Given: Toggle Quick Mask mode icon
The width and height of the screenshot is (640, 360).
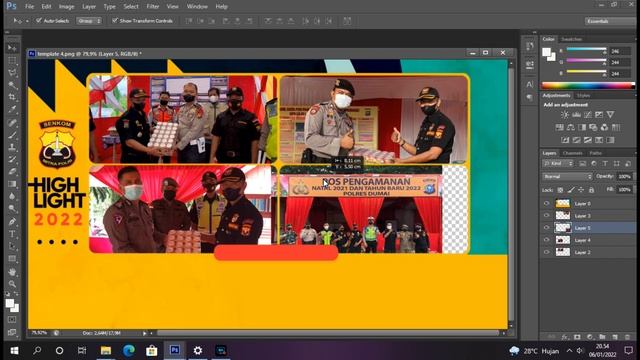Looking at the screenshot, I should [12, 320].
